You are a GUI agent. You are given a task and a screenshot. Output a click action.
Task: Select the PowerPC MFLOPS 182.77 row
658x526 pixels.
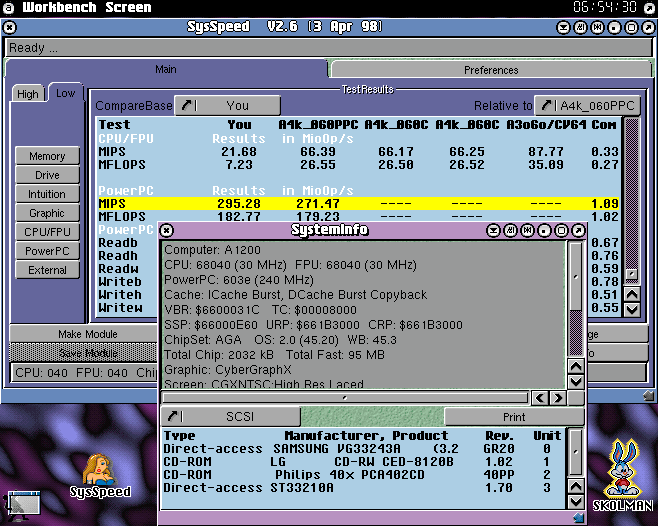click(x=358, y=217)
